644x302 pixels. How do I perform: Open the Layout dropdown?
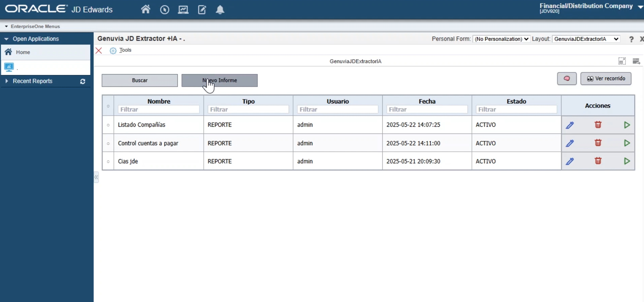click(586, 39)
